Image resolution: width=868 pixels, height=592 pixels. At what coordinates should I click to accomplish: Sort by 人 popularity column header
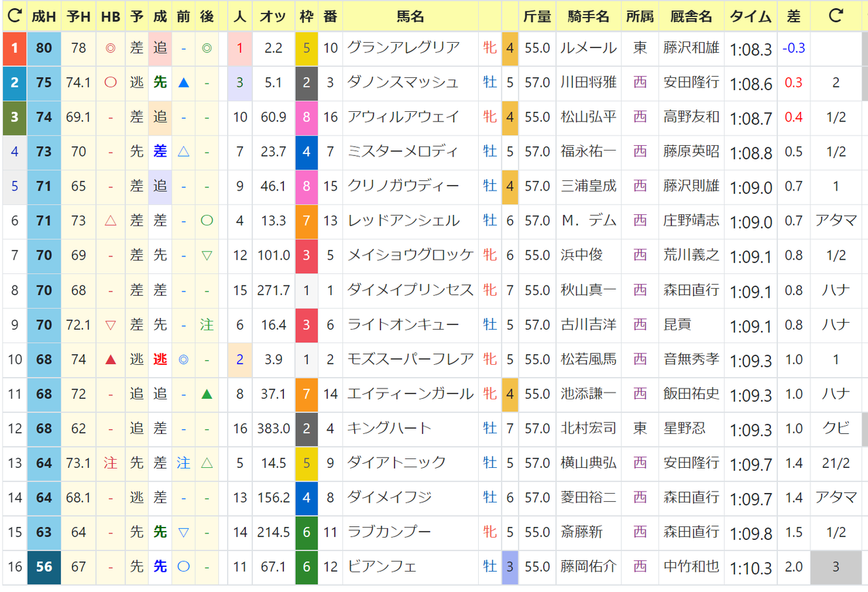239,17
